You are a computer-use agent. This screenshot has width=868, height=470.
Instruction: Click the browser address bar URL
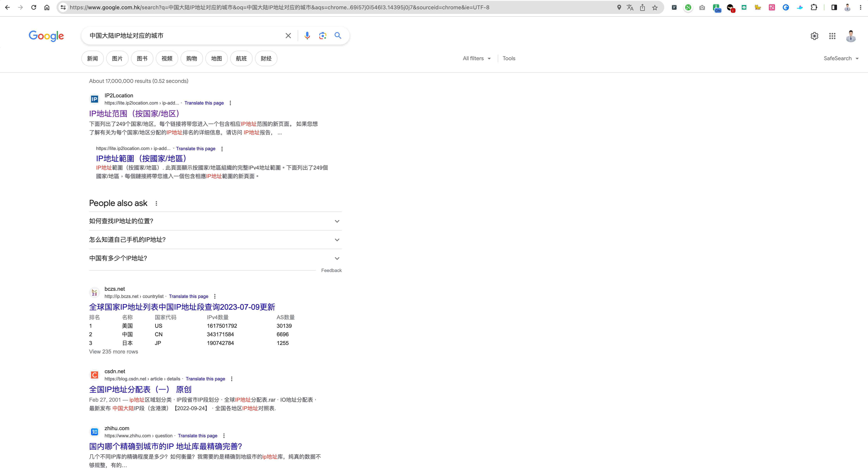pos(279,7)
